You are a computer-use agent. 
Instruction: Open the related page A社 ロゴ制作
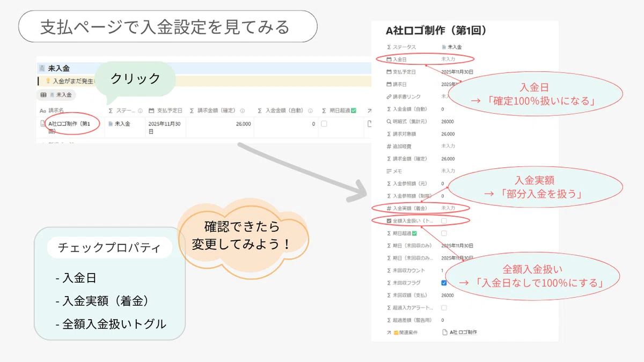[x=459, y=333]
